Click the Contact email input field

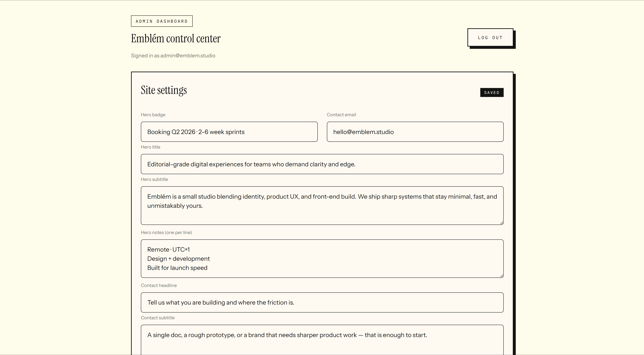[415, 132]
